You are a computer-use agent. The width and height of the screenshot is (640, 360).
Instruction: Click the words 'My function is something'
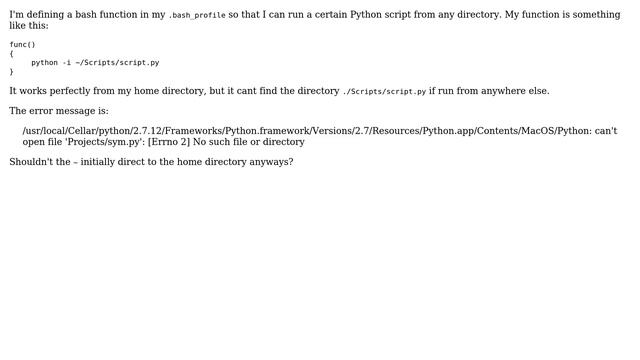[562, 15]
